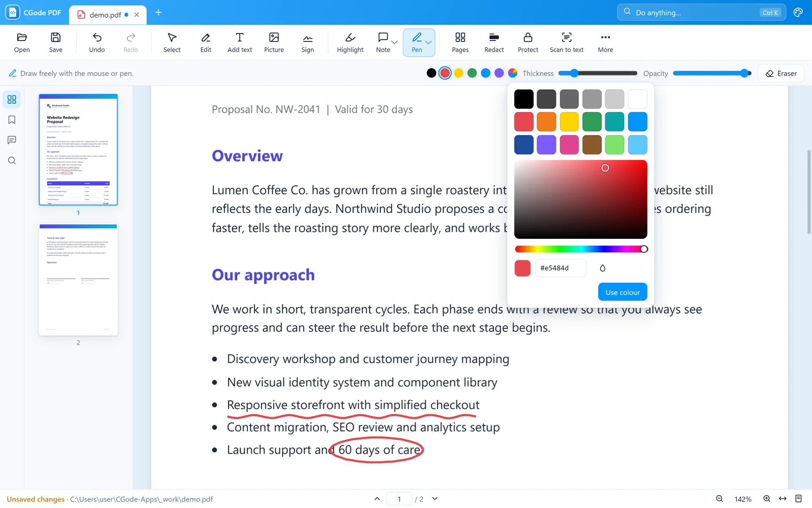The width and height of the screenshot is (812, 508).
Task: Open the comments sidebar panel
Action: tap(12, 140)
